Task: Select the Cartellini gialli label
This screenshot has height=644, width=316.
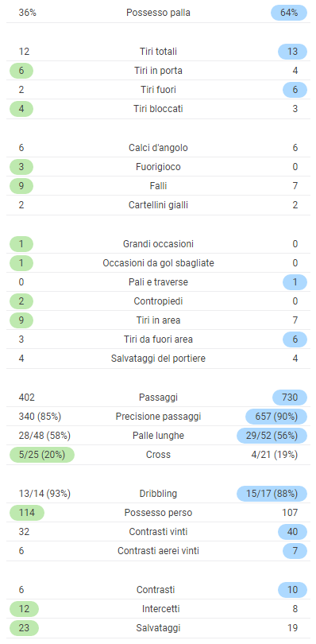Action: (158, 205)
